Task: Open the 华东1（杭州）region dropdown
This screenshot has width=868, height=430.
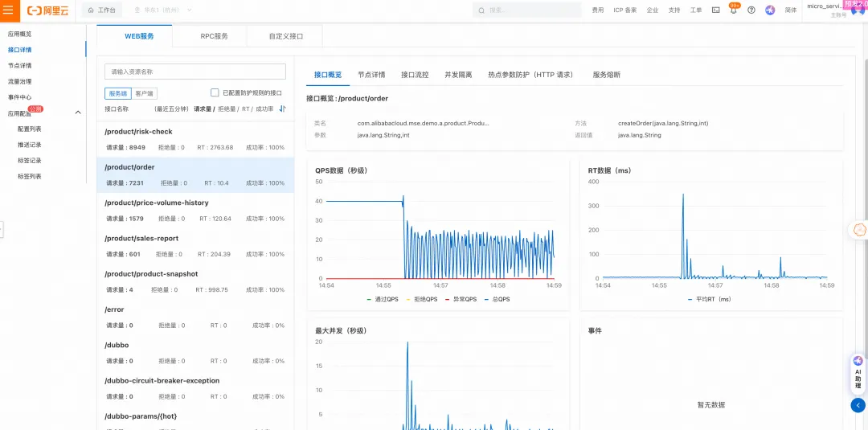Action: (163, 10)
